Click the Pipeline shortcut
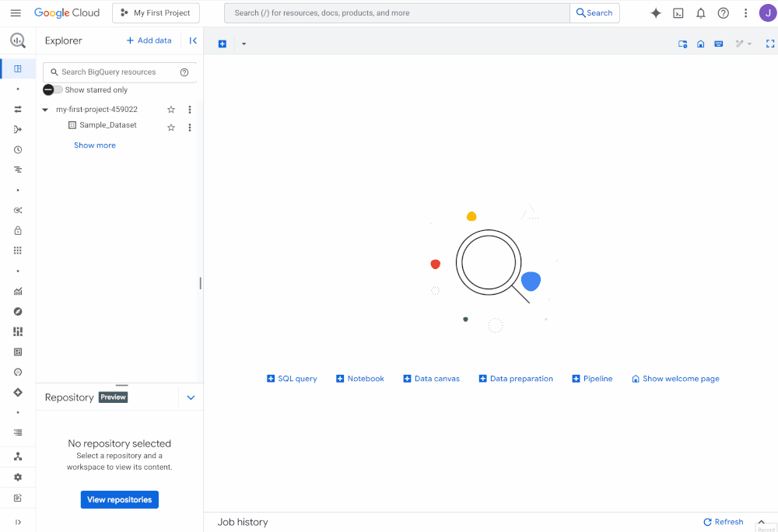 (x=592, y=379)
